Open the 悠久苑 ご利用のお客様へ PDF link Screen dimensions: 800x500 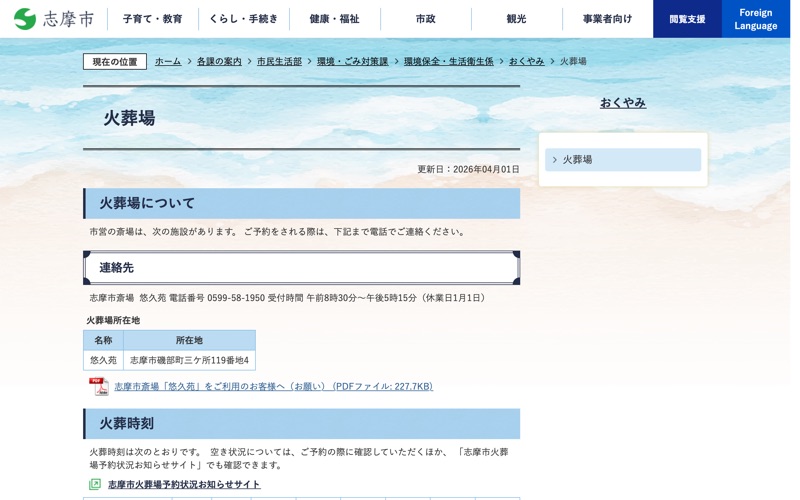pos(273,386)
